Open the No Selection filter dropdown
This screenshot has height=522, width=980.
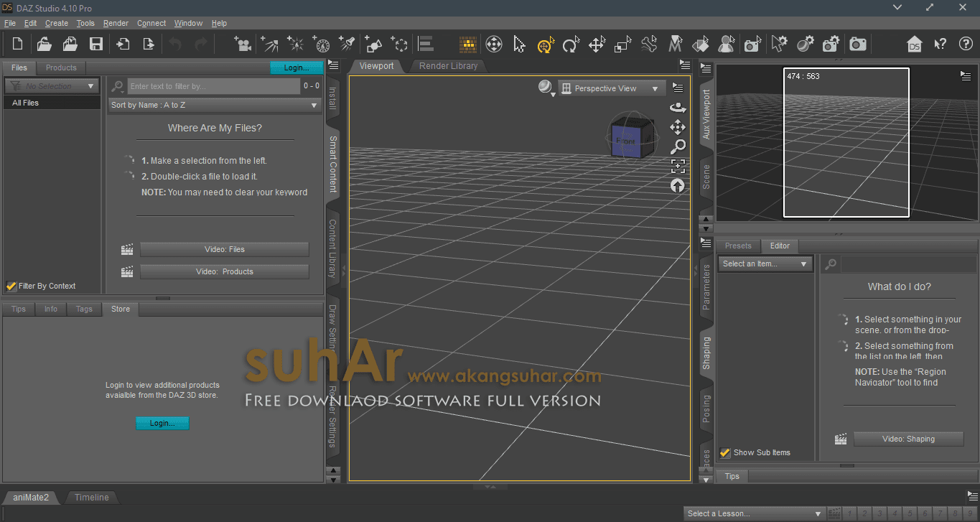[52, 86]
